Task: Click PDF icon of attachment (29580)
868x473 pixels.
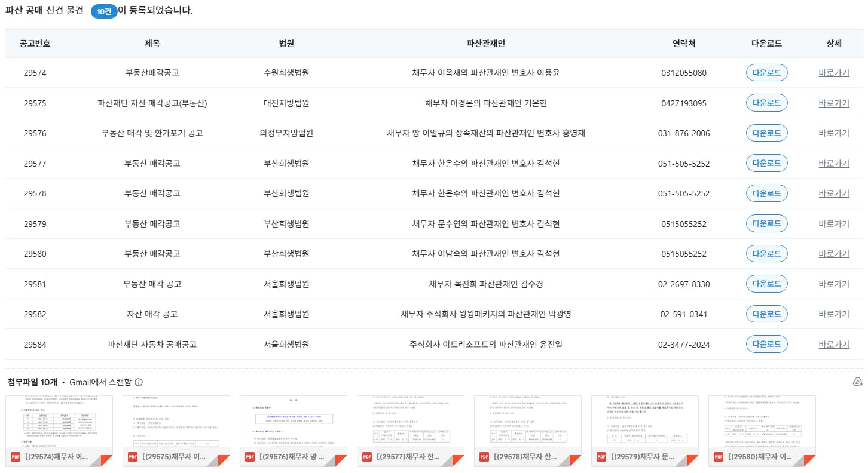Action: tap(719, 457)
